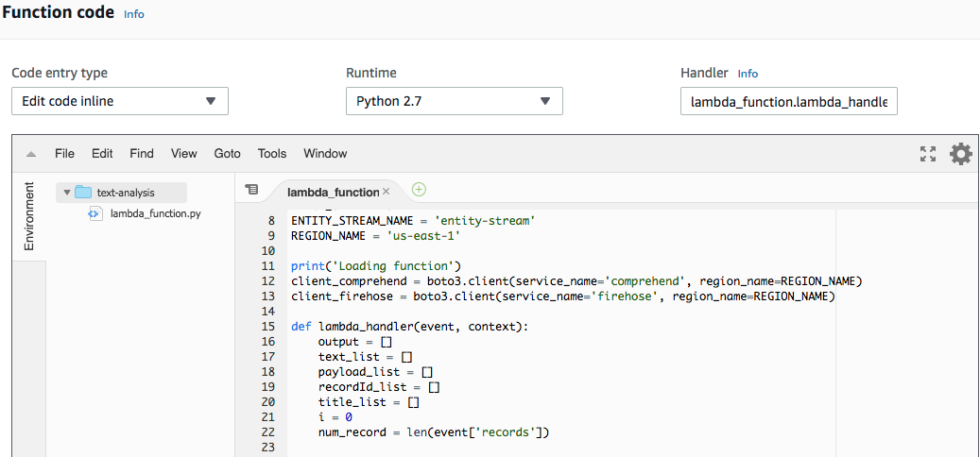Close the lambda_function tab

pos(386,192)
